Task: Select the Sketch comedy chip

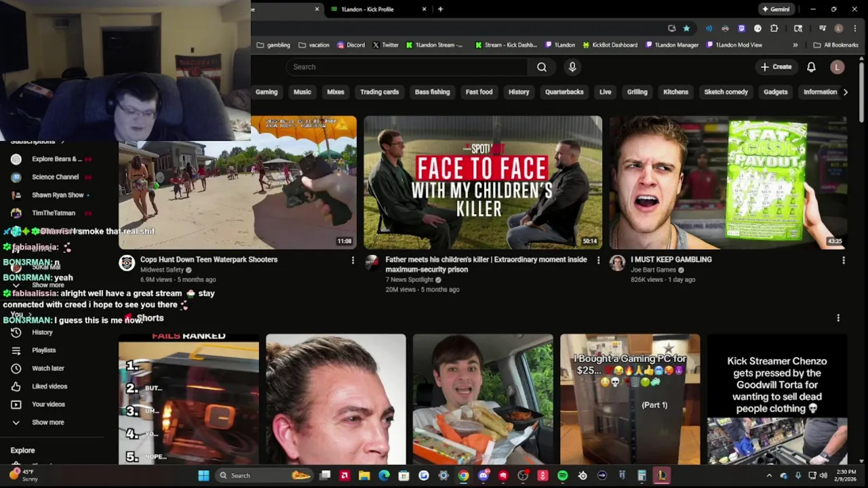Action: point(726,92)
